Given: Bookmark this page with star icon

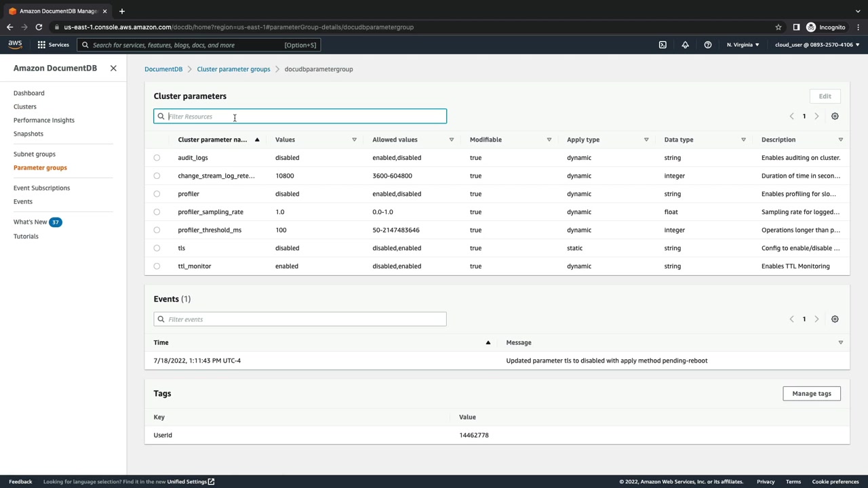Looking at the screenshot, I should [778, 27].
